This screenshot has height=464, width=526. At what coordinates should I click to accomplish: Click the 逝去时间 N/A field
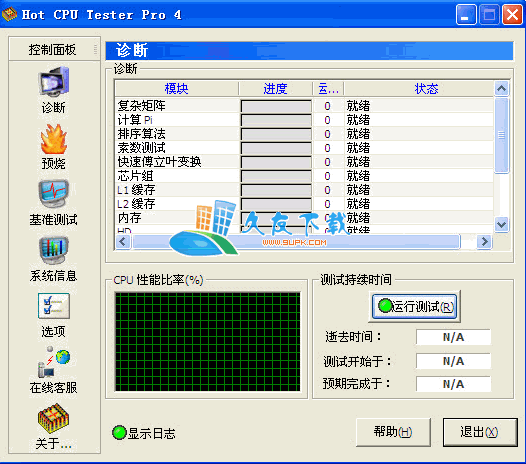[x=454, y=337]
